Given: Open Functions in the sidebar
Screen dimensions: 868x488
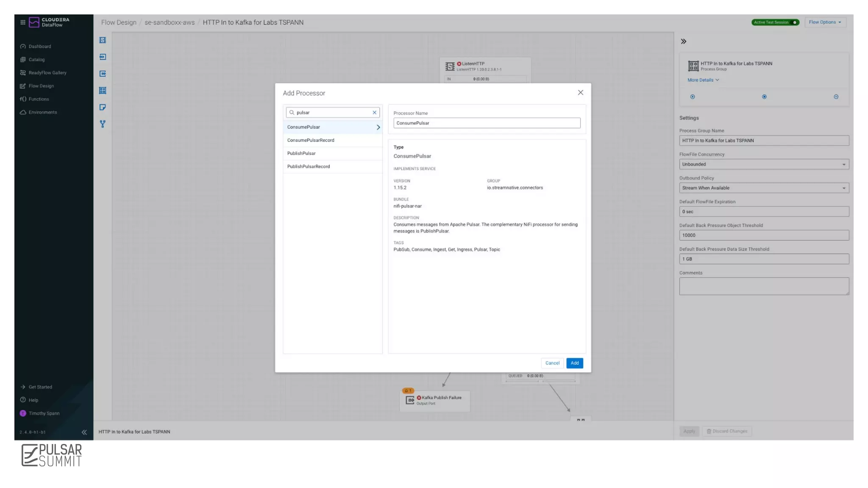Looking at the screenshot, I should point(39,99).
